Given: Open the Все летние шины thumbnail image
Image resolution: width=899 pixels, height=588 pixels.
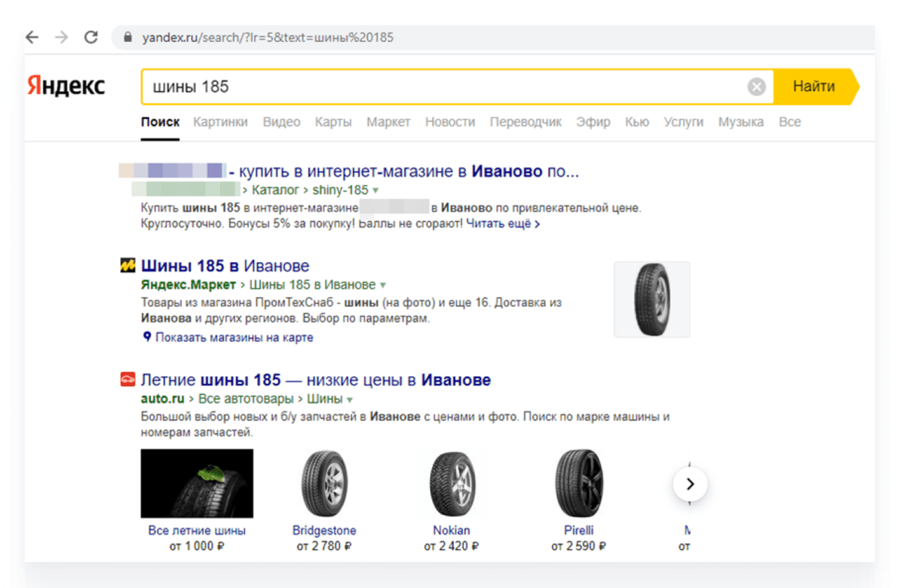Looking at the screenshot, I should click(x=197, y=483).
